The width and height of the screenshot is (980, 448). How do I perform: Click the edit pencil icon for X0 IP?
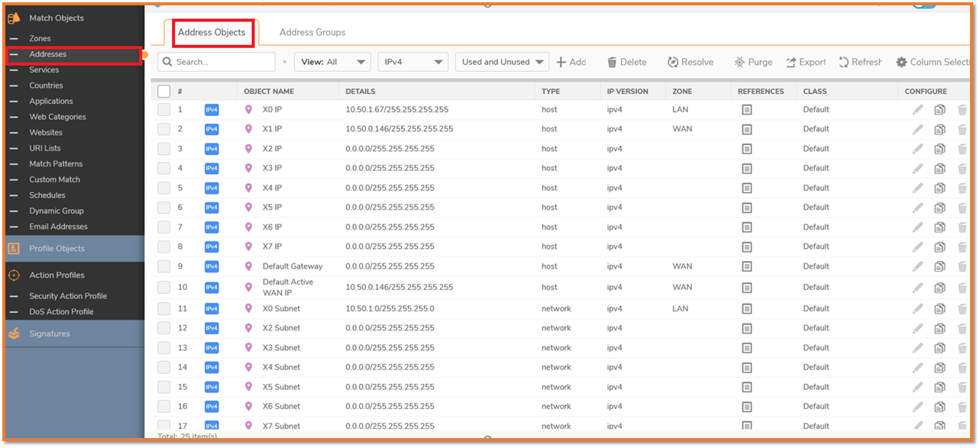click(917, 110)
